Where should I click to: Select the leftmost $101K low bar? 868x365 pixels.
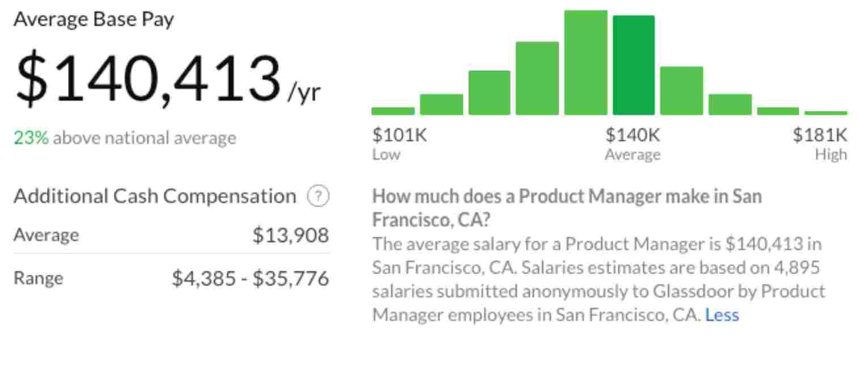tap(393, 110)
